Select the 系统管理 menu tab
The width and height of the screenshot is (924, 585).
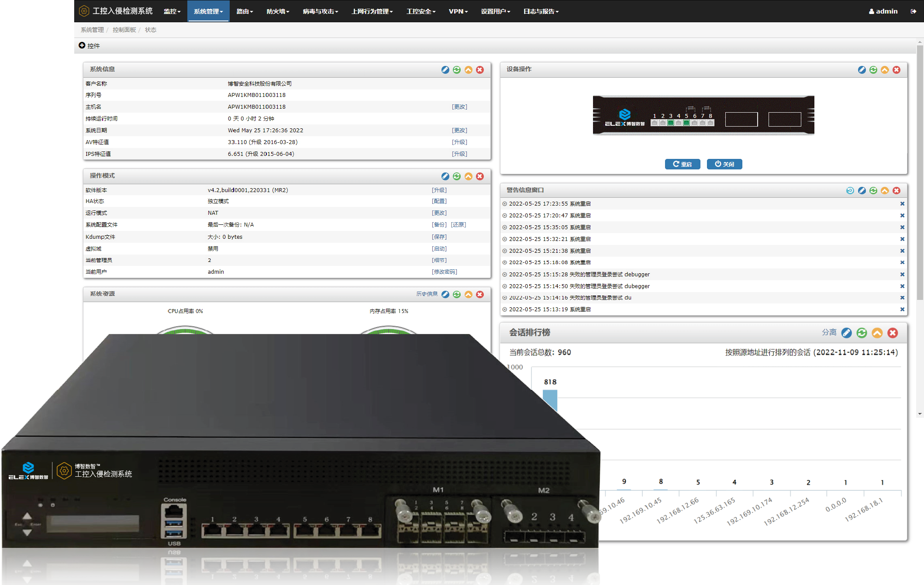click(x=208, y=11)
